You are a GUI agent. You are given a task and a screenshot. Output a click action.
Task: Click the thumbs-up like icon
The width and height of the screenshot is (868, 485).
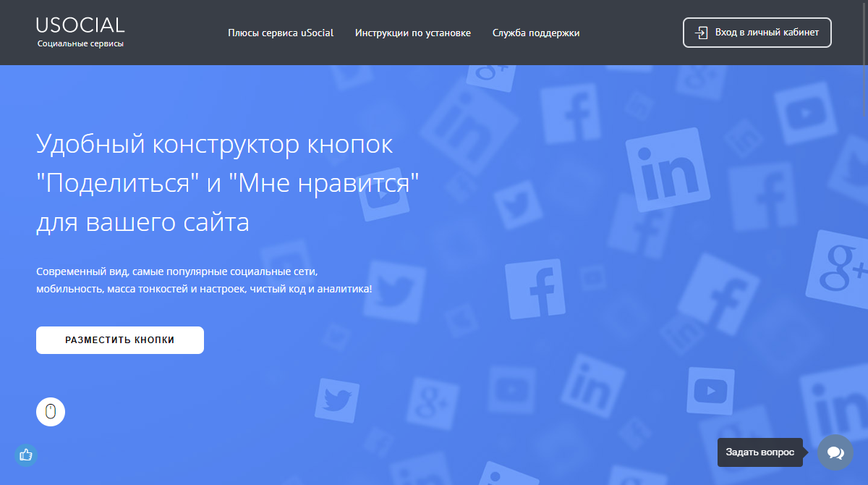click(x=26, y=455)
